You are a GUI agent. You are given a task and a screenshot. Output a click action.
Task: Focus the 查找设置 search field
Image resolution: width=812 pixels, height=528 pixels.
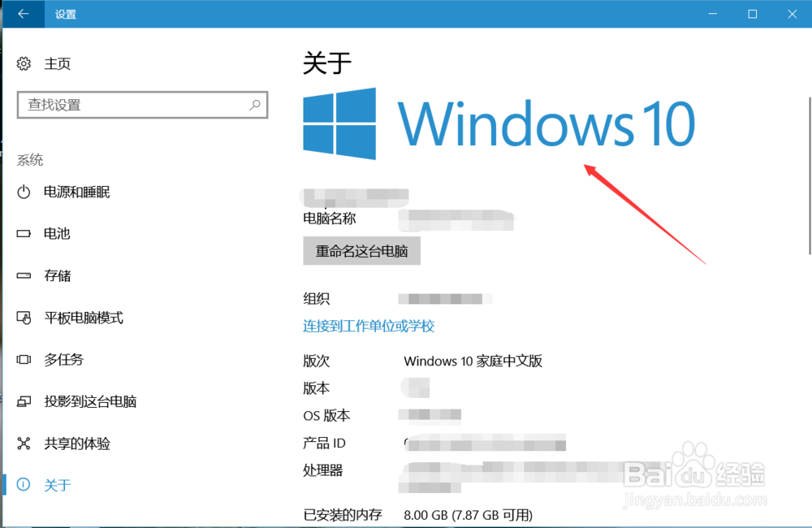tap(142, 105)
